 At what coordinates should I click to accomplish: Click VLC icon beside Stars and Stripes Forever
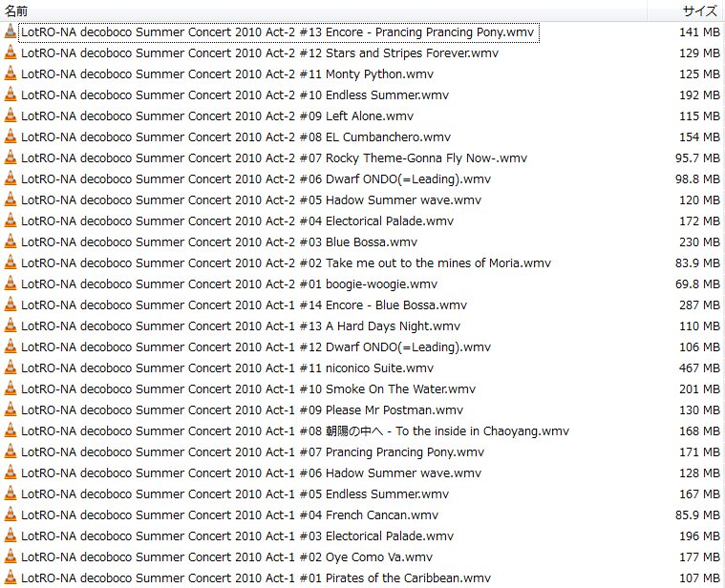(11, 53)
